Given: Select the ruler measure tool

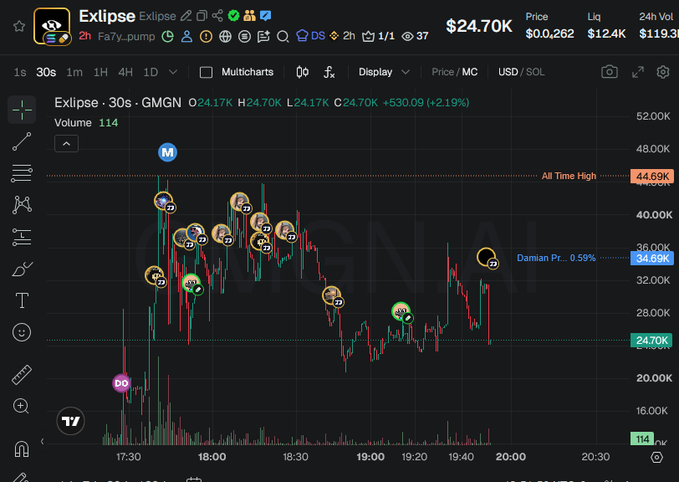Looking at the screenshot, I should click(x=22, y=375).
